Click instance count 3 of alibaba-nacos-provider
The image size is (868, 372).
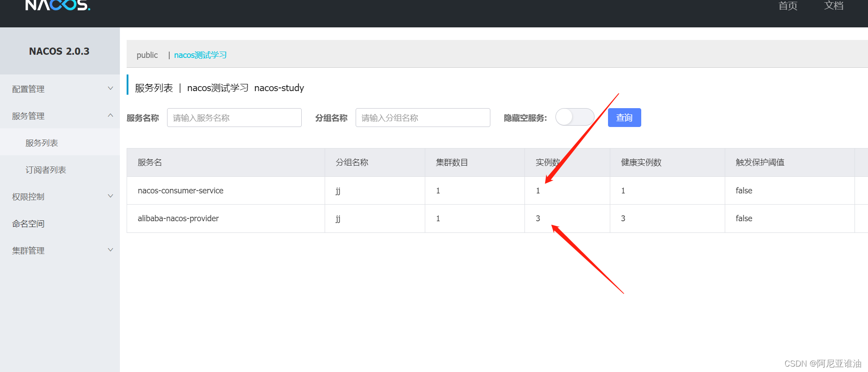tap(538, 219)
